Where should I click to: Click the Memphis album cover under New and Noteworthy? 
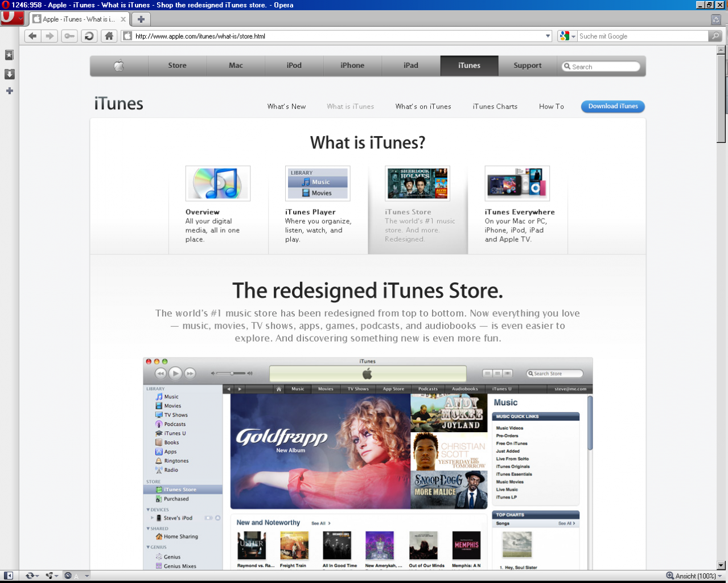click(466, 545)
